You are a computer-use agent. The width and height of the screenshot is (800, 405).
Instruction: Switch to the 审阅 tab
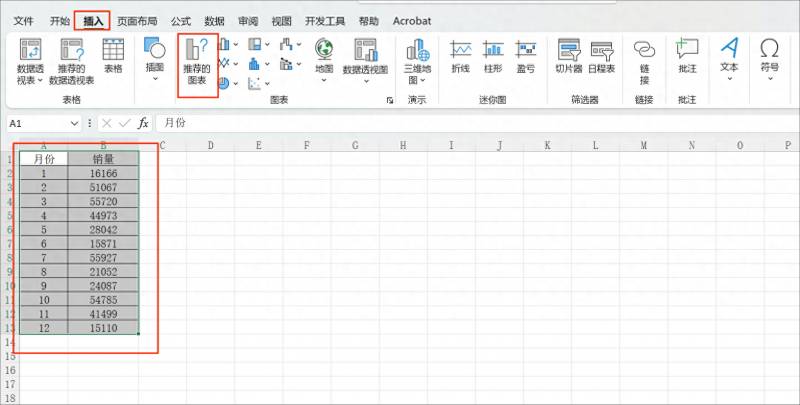248,21
